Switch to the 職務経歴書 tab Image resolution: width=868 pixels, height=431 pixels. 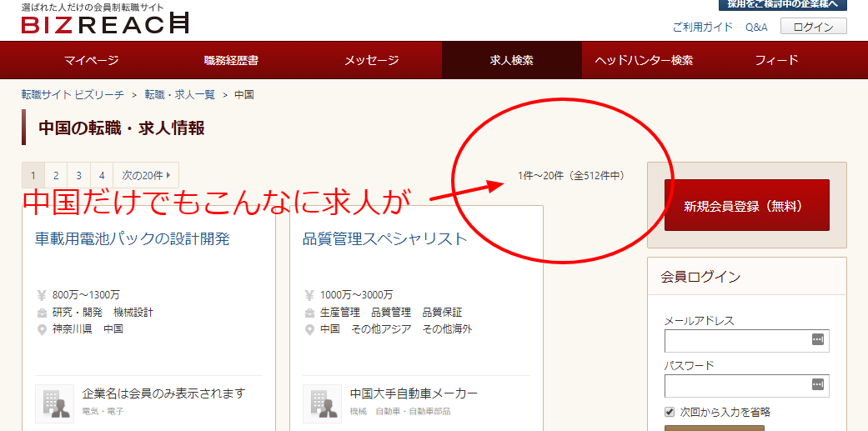point(231,60)
